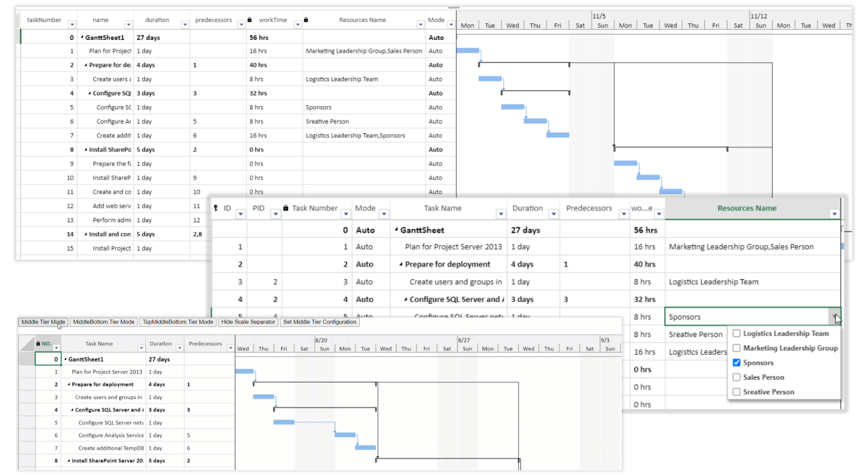Click the Hide Scale Separator button
868x475 pixels.
click(x=248, y=322)
